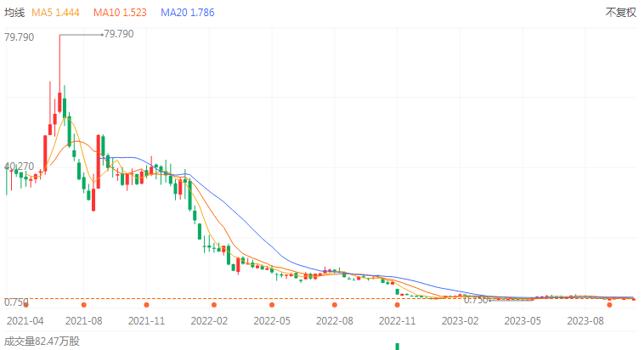Click the event marker dot above 2021-11
Viewport: 644px width, 350px height.
tap(147, 304)
